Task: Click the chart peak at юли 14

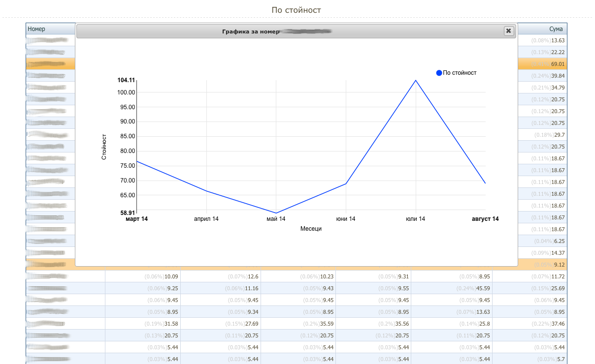Action: (416, 80)
